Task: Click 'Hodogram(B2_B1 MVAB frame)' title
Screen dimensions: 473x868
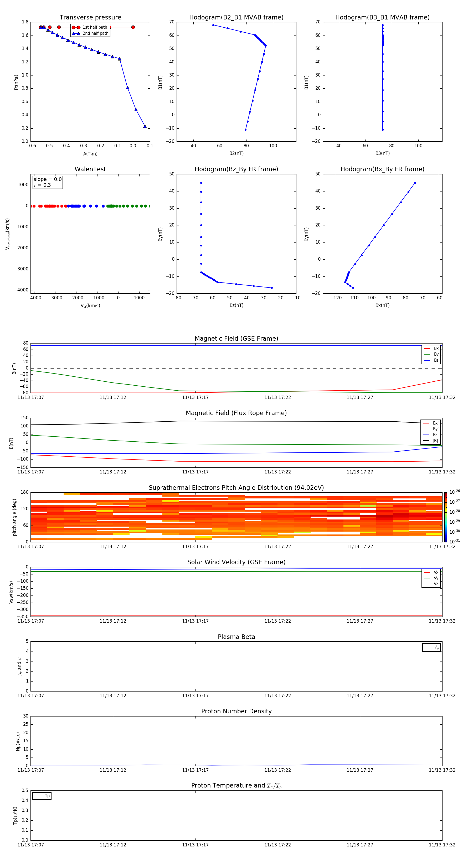Action: tap(236, 18)
